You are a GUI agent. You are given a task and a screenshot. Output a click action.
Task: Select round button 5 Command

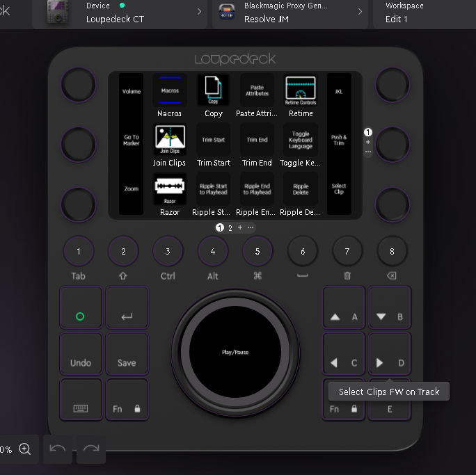coord(257,252)
